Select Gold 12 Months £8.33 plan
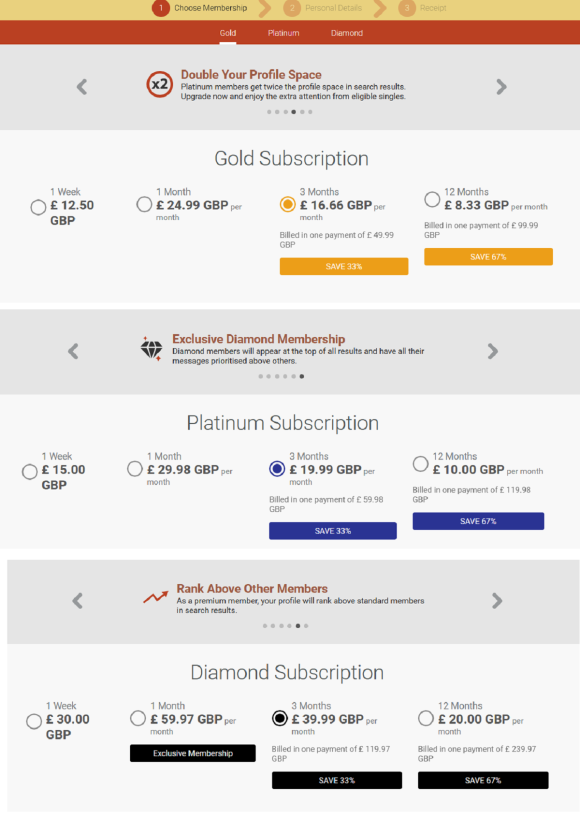 (432, 199)
